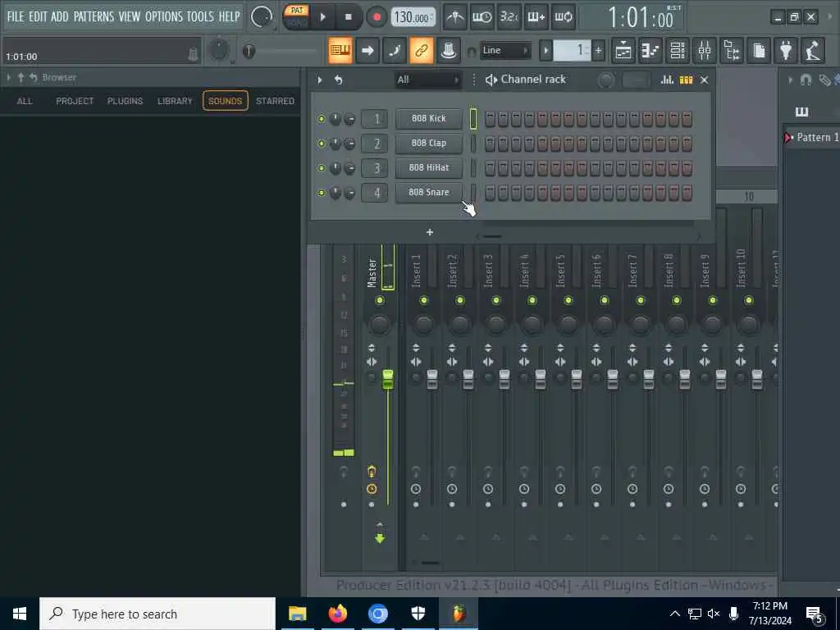Open the All channel filter dropdown
This screenshot has height=630, width=840.
(x=428, y=80)
